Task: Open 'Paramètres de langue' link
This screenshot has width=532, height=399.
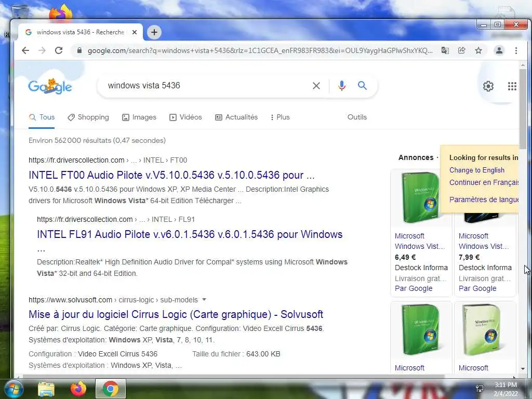Action: (x=484, y=199)
